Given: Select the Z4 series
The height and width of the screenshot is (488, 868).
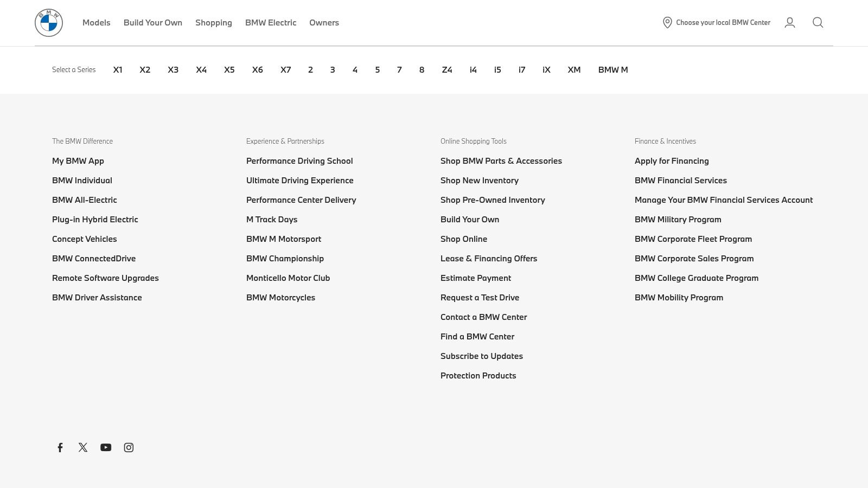Looking at the screenshot, I should point(447,70).
